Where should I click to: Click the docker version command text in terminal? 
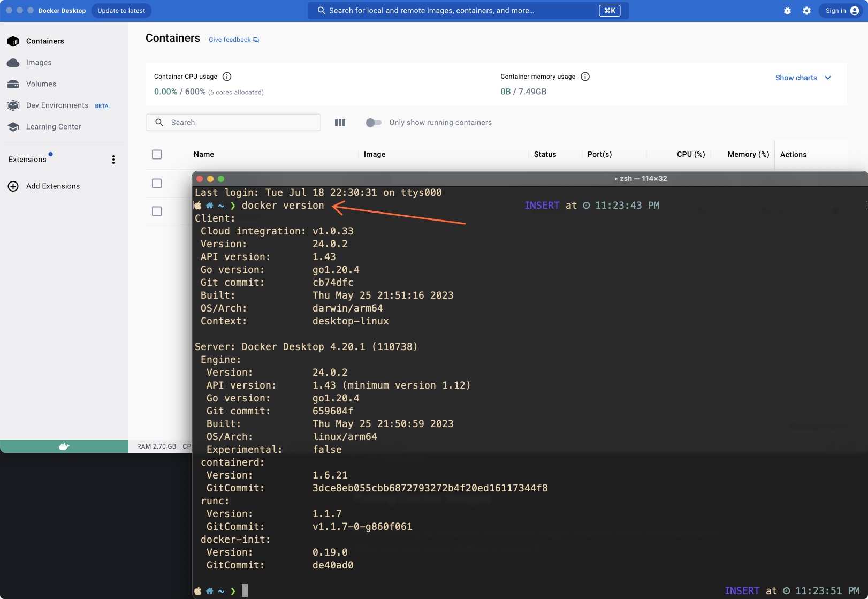(283, 206)
